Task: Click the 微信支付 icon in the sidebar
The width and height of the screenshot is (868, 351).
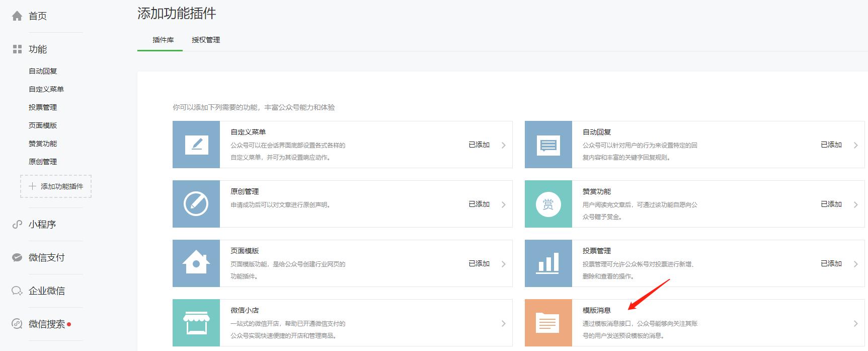Action: coord(17,257)
